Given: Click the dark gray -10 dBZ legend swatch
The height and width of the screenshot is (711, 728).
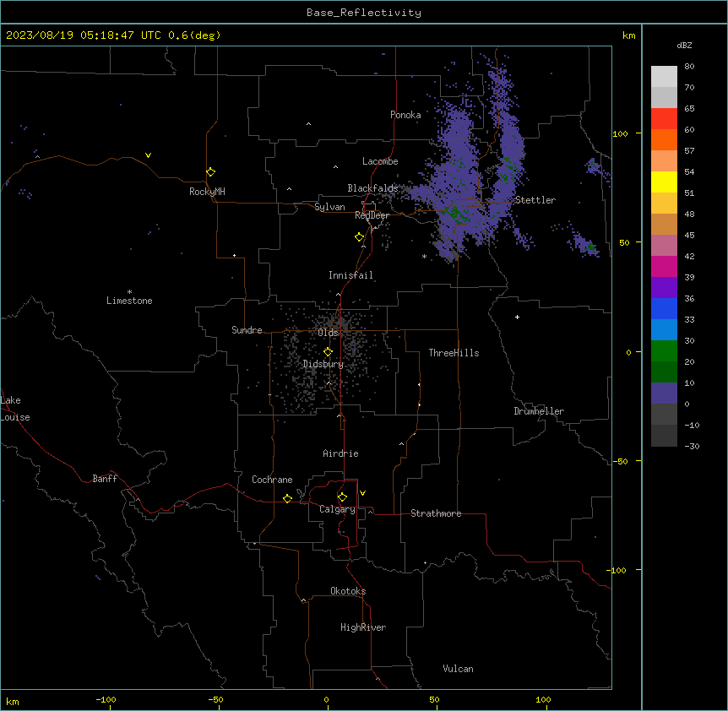Looking at the screenshot, I should 664,436.
